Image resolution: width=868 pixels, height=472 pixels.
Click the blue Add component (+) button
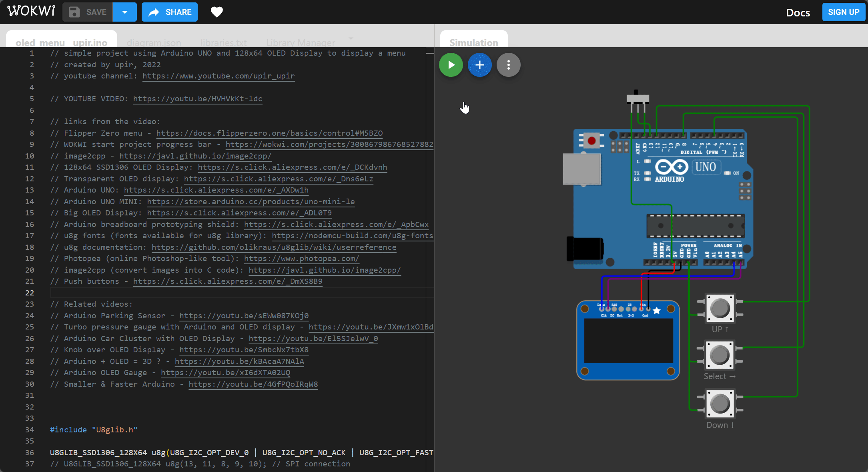(480, 65)
